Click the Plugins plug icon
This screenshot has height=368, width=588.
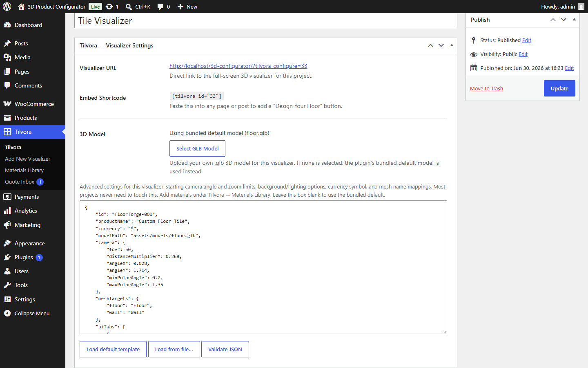coord(7,257)
